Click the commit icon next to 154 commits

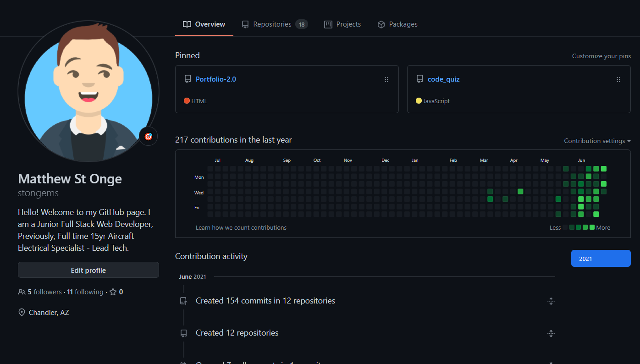(x=183, y=301)
